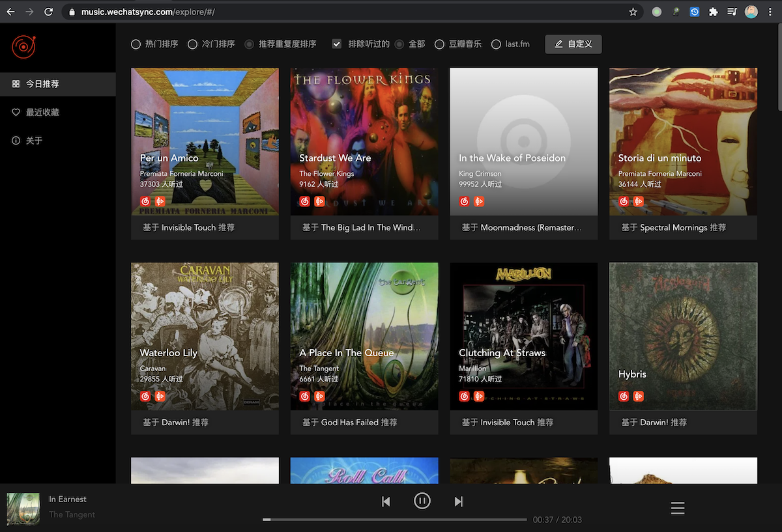Choose the last.fm source radio button
Screen dimensions: 782x532
pyautogui.click(x=496, y=44)
